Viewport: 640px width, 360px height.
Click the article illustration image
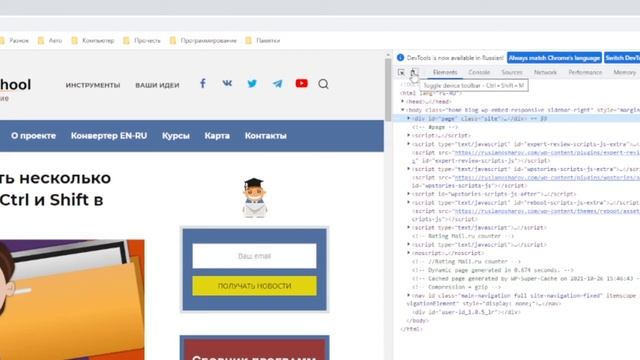[72, 300]
